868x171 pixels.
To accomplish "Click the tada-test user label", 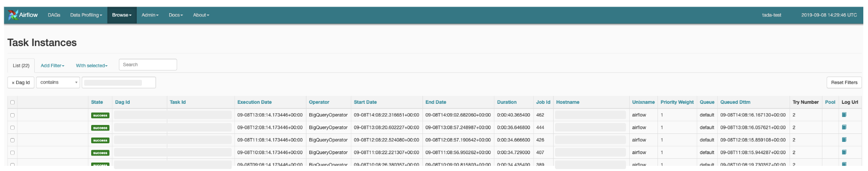I will [x=772, y=15].
